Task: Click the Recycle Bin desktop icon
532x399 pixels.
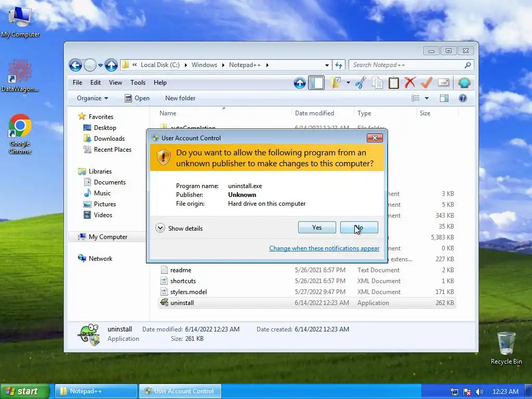Action: tap(506, 348)
